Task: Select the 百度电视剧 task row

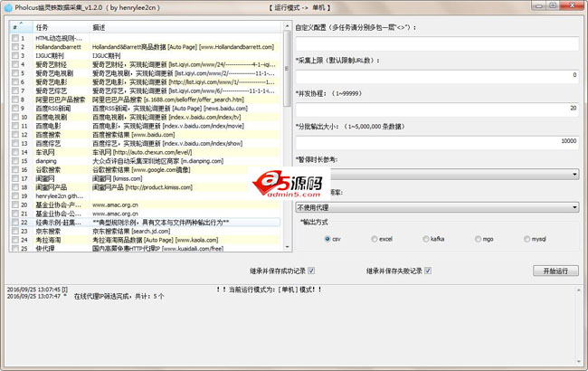Action: pos(145,117)
